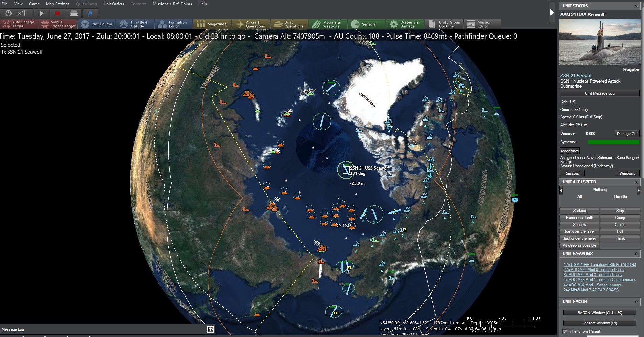Click the Unit Message Log button
This screenshot has height=337, width=644.
(600, 93)
